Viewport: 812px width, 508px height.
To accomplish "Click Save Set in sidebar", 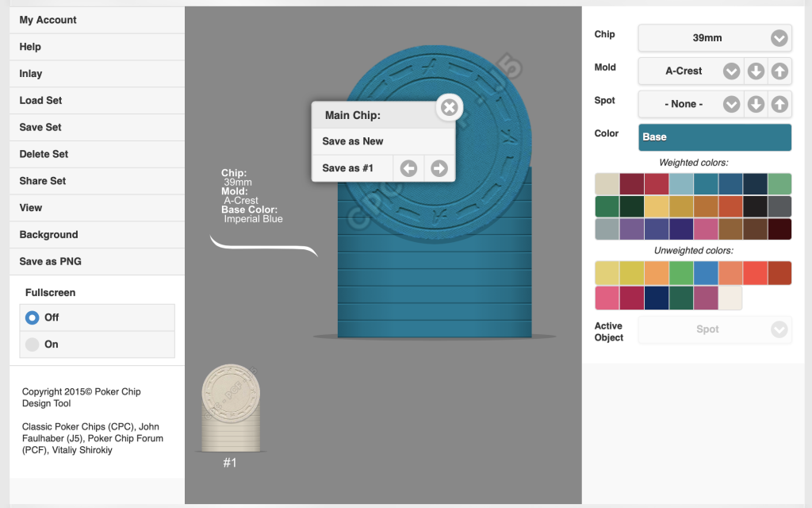I will click(97, 128).
